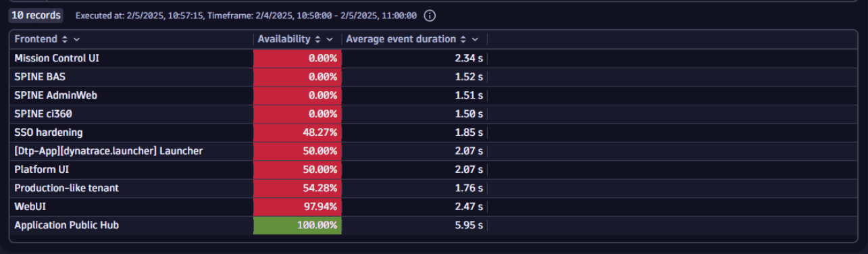Viewport: 868px width, 254px height.
Task: Click the green 100.00% availability cell
Action: pyautogui.click(x=298, y=225)
